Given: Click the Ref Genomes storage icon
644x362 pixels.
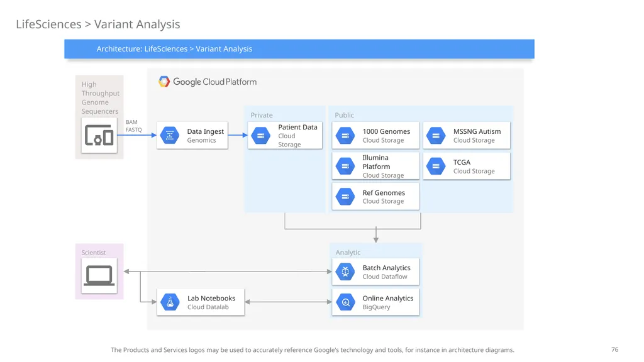Looking at the screenshot, I should pyautogui.click(x=345, y=197).
